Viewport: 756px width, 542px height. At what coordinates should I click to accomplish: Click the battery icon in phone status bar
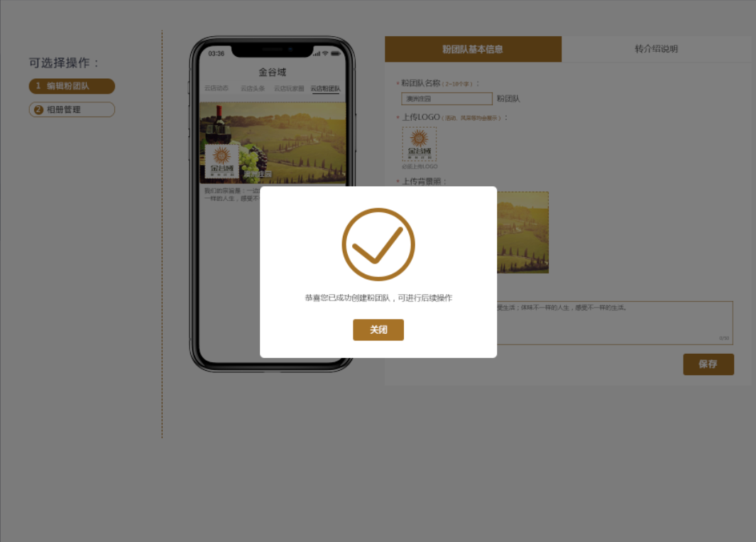pyautogui.click(x=336, y=53)
